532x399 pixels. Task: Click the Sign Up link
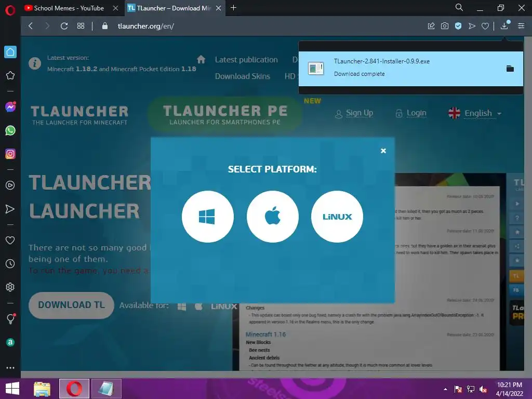click(x=360, y=113)
